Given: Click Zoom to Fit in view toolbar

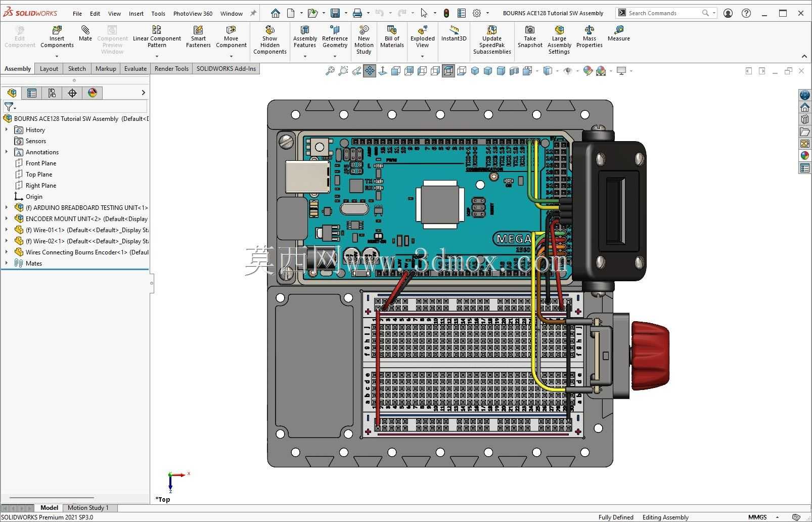Looking at the screenshot, I should 330,71.
